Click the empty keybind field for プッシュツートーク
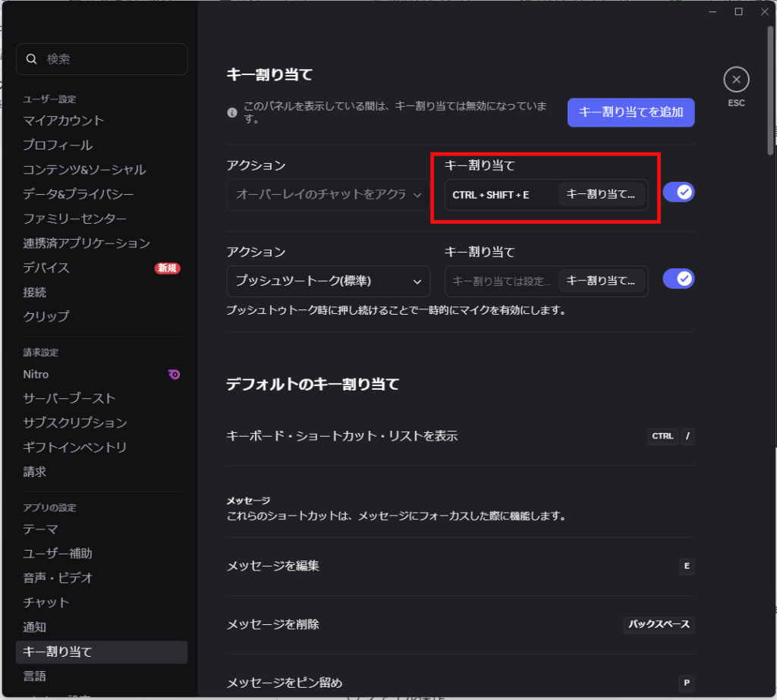 501,281
